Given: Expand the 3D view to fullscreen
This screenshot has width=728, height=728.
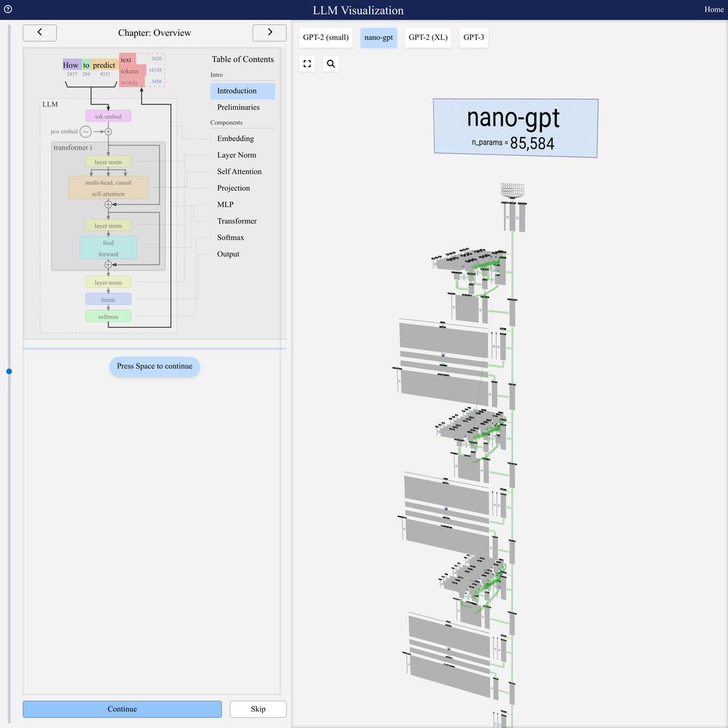Looking at the screenshot, I should click(x=307, y=63).
